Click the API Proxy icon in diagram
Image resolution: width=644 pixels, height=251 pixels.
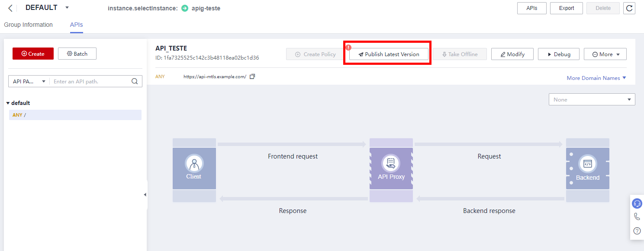(391, 164)
